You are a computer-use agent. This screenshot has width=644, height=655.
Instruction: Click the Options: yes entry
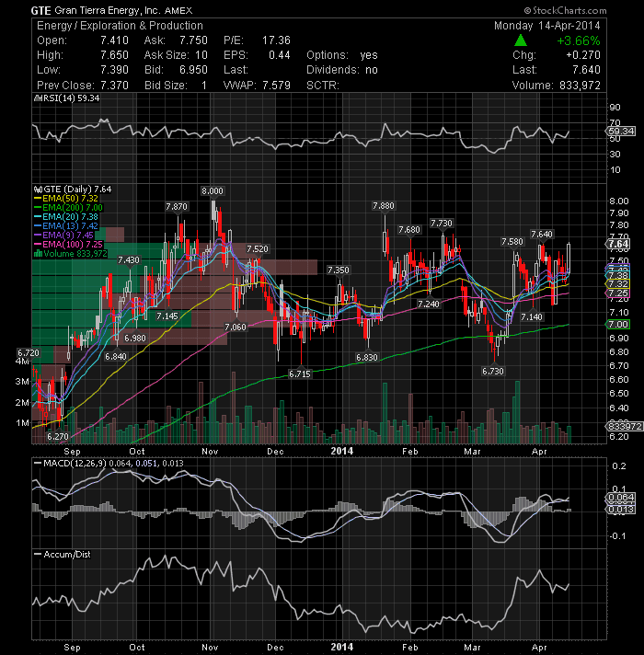click(x=342, y=55)
